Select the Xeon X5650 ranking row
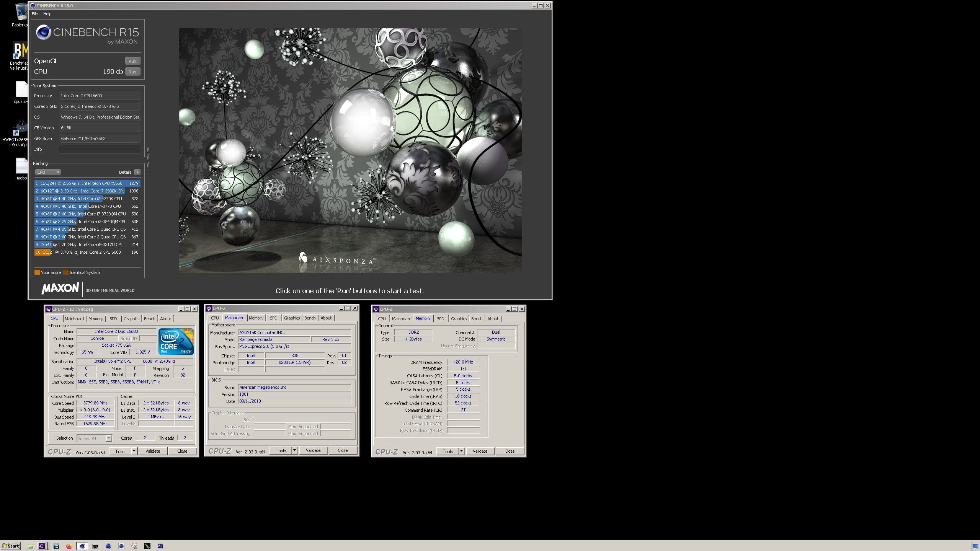Screen dimensions: 980x551 tap(87, 183)
